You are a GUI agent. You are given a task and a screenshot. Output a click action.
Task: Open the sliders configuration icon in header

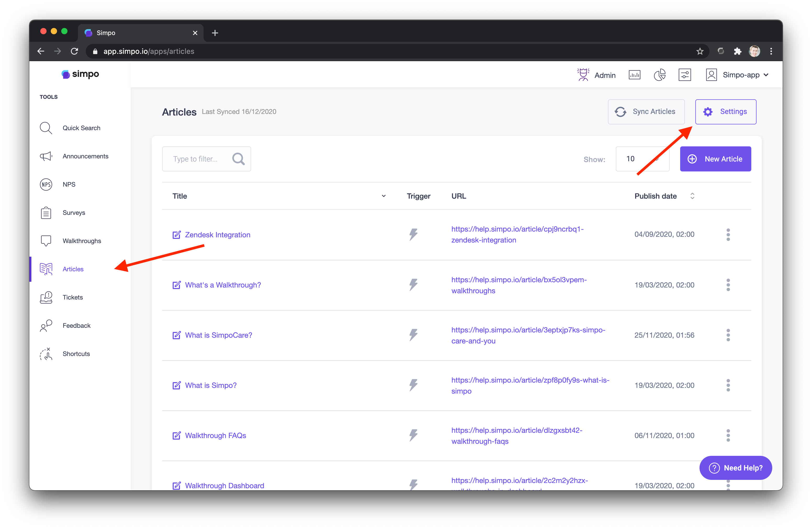685,75
